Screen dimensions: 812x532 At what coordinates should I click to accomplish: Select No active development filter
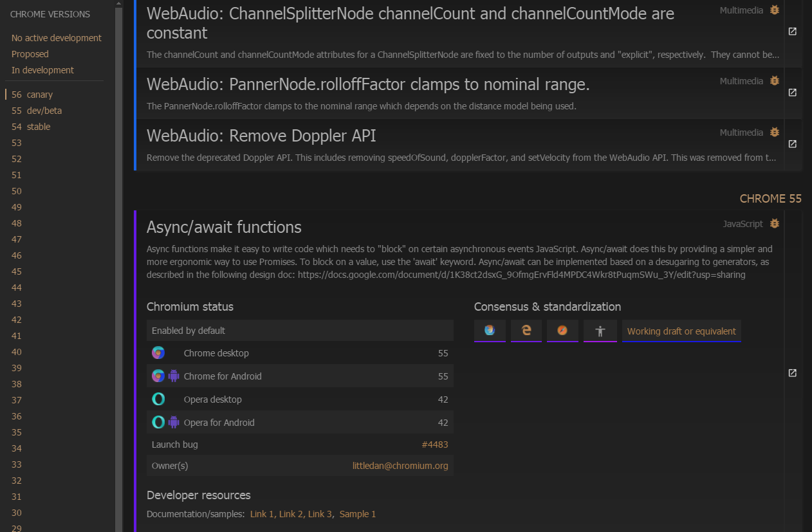coord(57,38)
